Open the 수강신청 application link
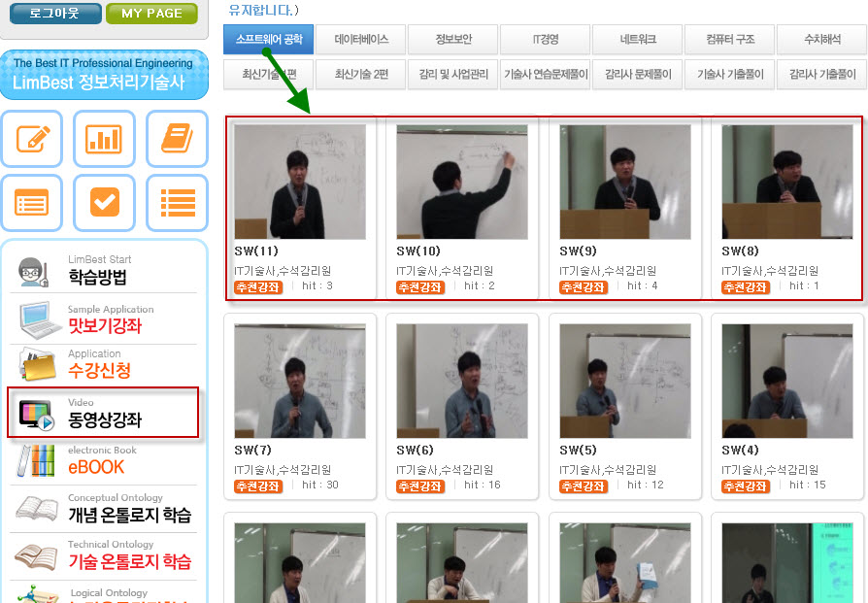The image size is (868, 603). 99,370
